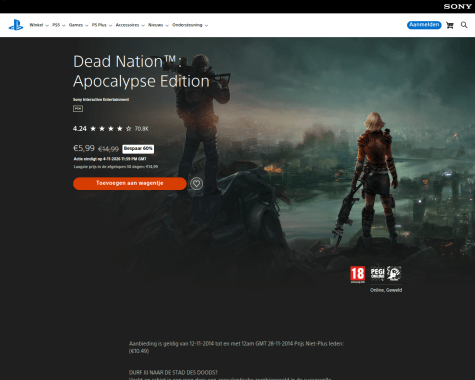Click the Bespaar 60% discount badge
The image size is (475, 380).
(138, 149)
